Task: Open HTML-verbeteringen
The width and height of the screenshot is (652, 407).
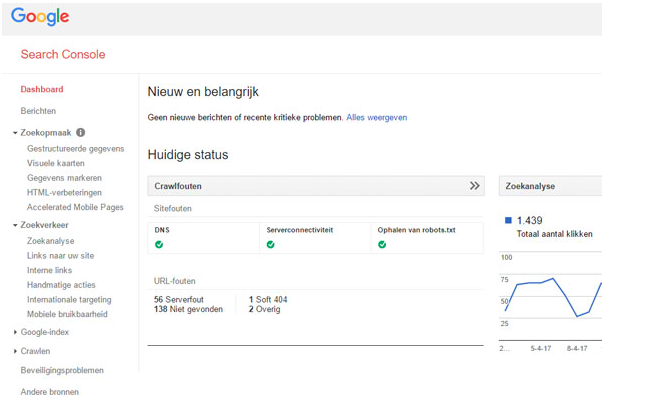Action: coord(64,192)
